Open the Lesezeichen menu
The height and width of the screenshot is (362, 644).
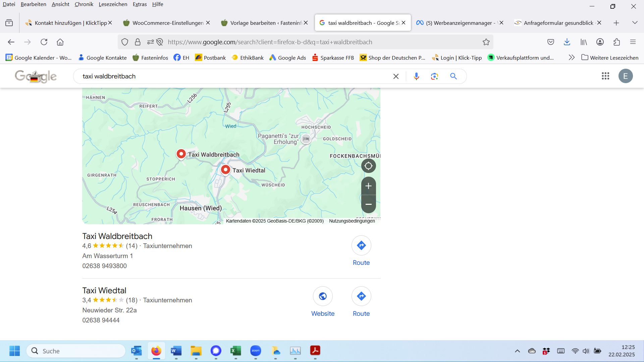point(113,4)
